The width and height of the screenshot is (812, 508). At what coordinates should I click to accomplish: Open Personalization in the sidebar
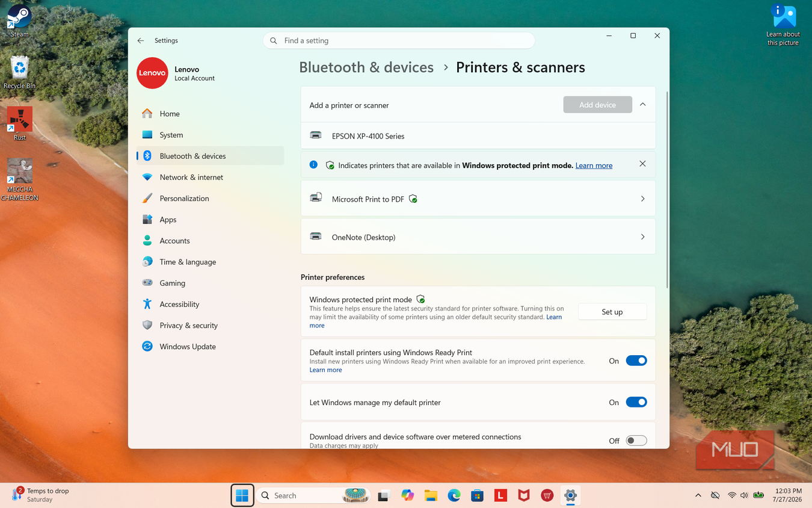pos(210,198)
